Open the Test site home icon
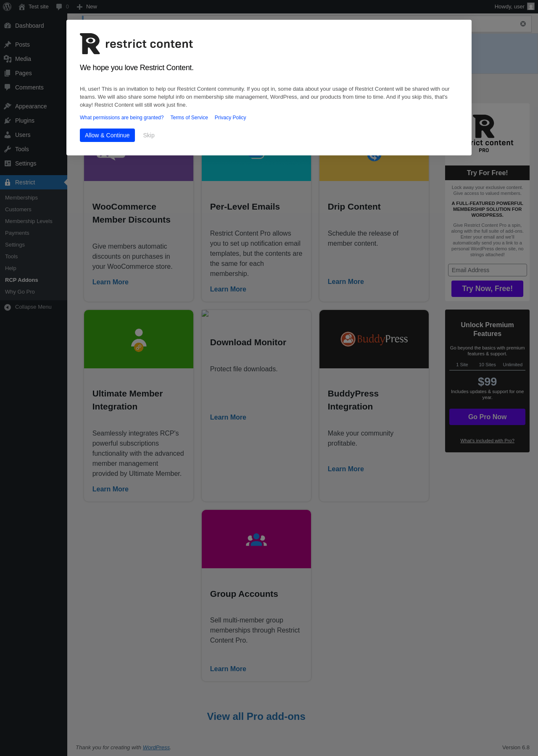The image size is (538, 756). tap(22, 7)
